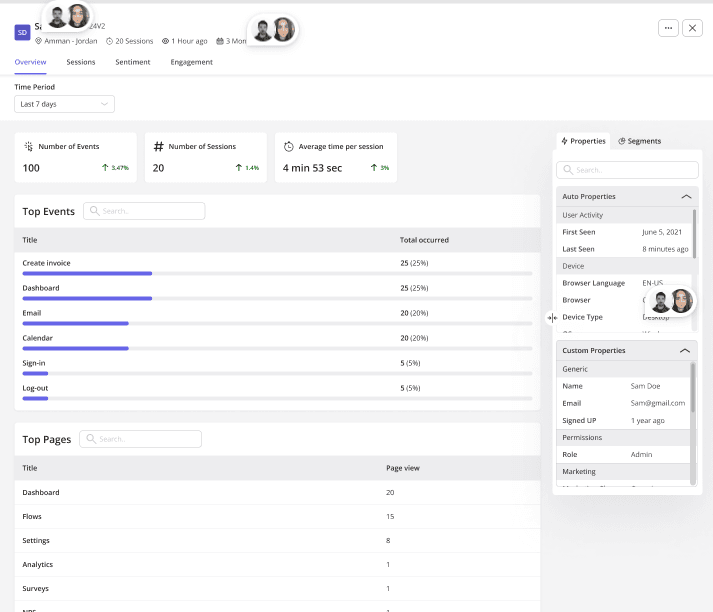Click Page view column header
Screen dimensions: 713x612
coord(402,468)
